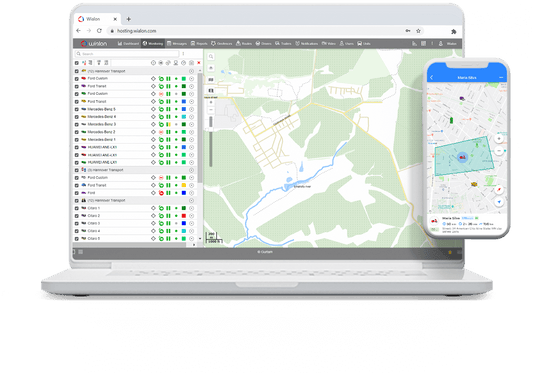The height and width of the screenshot is (373, 533).
Task: Click the red motion icon in Ford row
Action: click(x=161, y=193)
